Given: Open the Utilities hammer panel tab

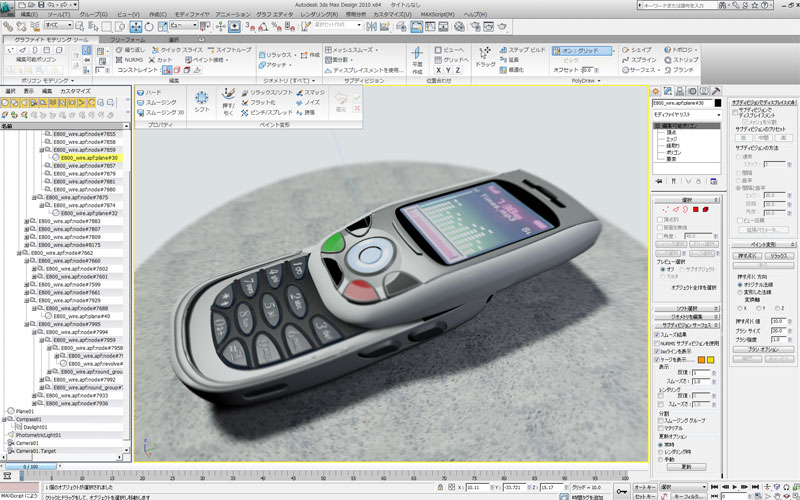Looking at the screenshot, I should 718,90.
